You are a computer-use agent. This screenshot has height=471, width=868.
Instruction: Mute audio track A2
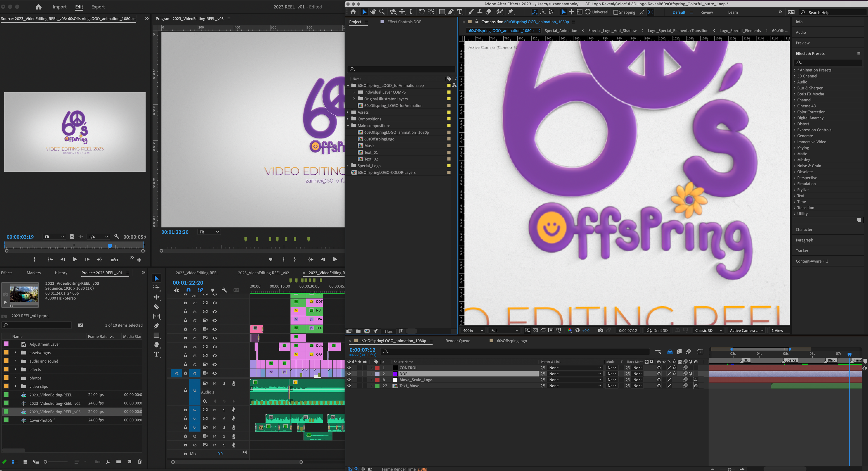pos(214,410)
